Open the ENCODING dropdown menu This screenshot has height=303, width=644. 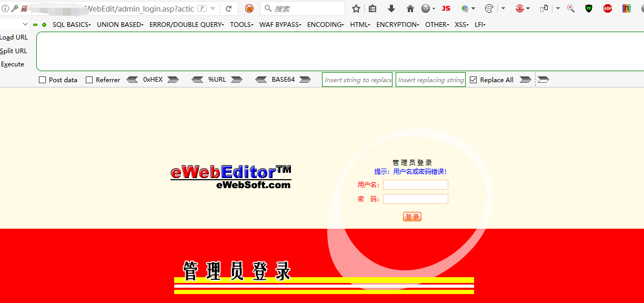tap(326, 25)
